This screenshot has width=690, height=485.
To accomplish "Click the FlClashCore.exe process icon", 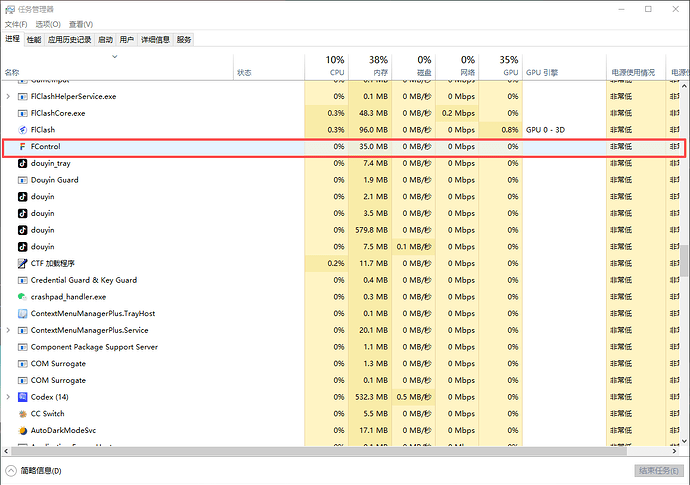I will pyautogui.click(x=22, y=113).
